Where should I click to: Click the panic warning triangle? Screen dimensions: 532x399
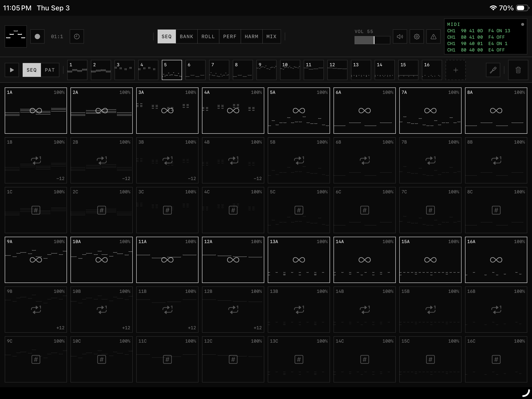point(433,36)
